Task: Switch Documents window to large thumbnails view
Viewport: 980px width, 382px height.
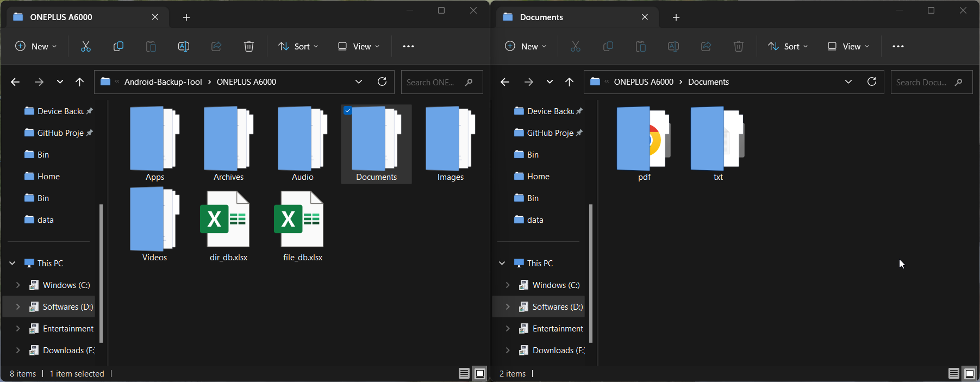Action: pos(970,373)
